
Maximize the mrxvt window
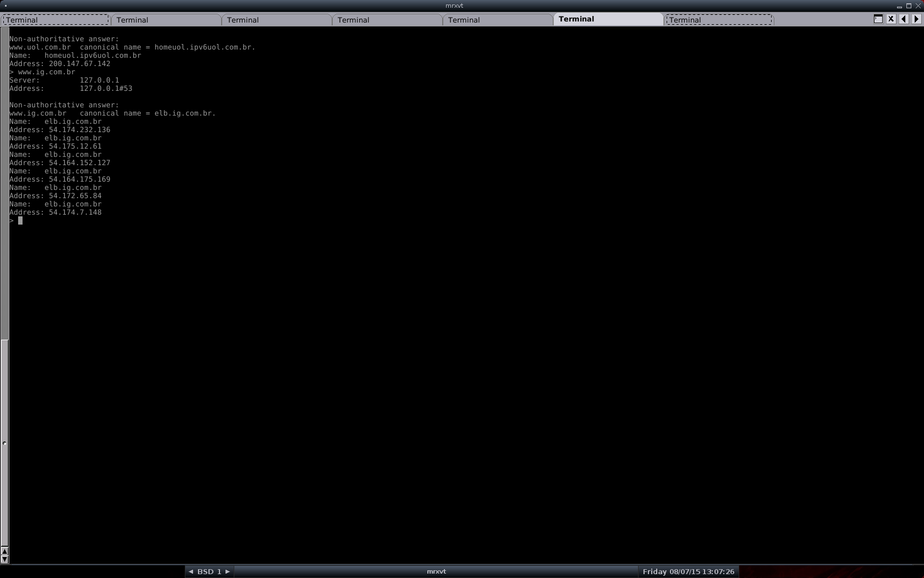909,6
